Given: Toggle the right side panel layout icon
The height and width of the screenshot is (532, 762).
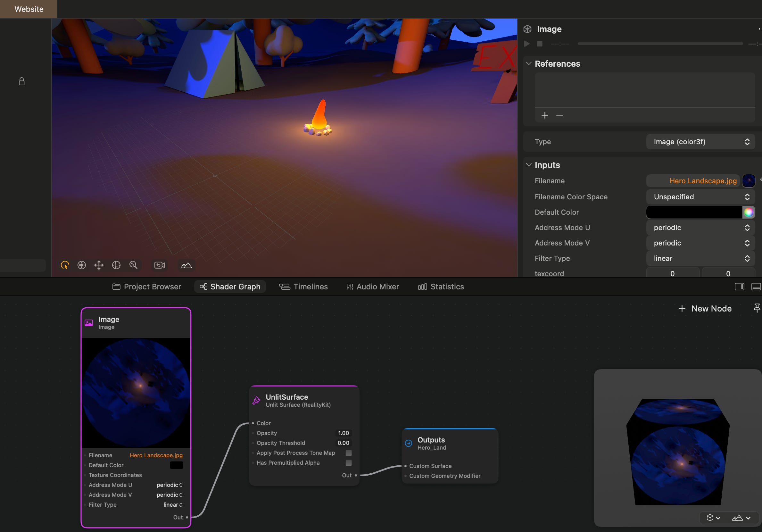Looking at the screenshot, I should (740, 287).
